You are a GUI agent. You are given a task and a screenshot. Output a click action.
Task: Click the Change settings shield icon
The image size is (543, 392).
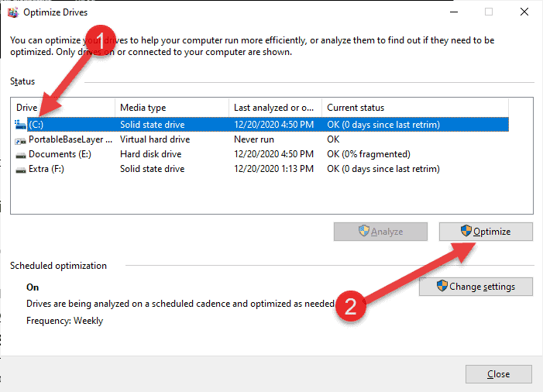point(442,286)
